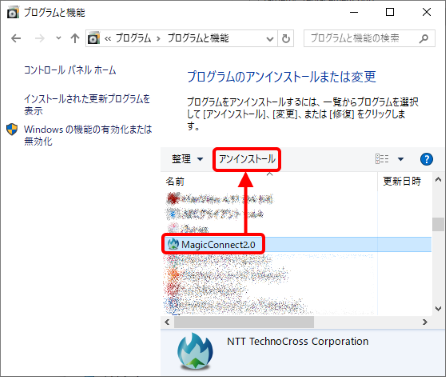Click the control panel icon in address bar

point(94,38)
